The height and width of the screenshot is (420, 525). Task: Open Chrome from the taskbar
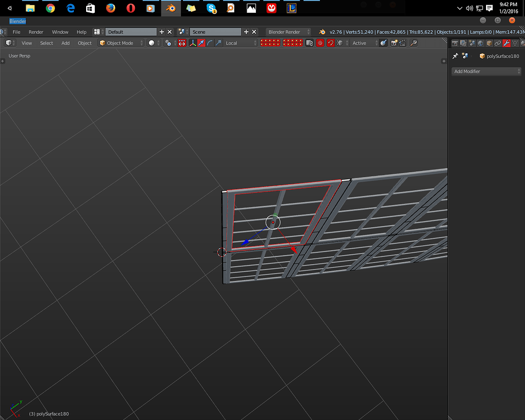tap(50, 8)
